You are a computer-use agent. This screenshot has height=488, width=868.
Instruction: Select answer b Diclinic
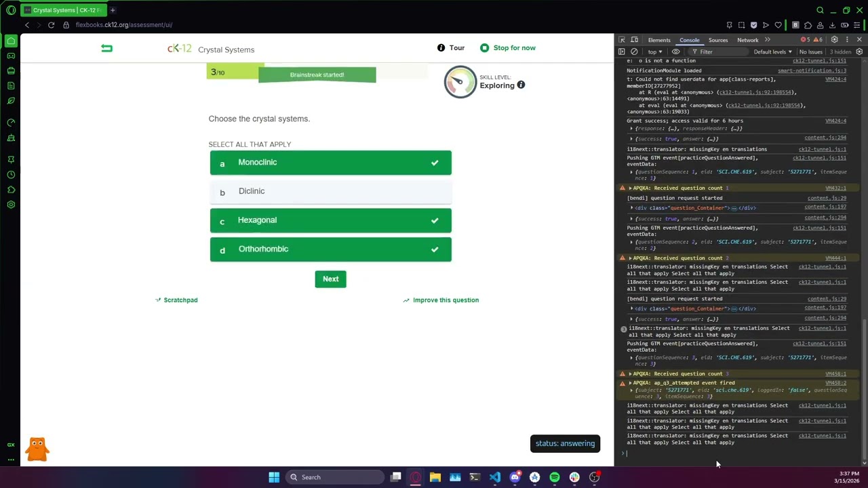(x=330, y=192)
